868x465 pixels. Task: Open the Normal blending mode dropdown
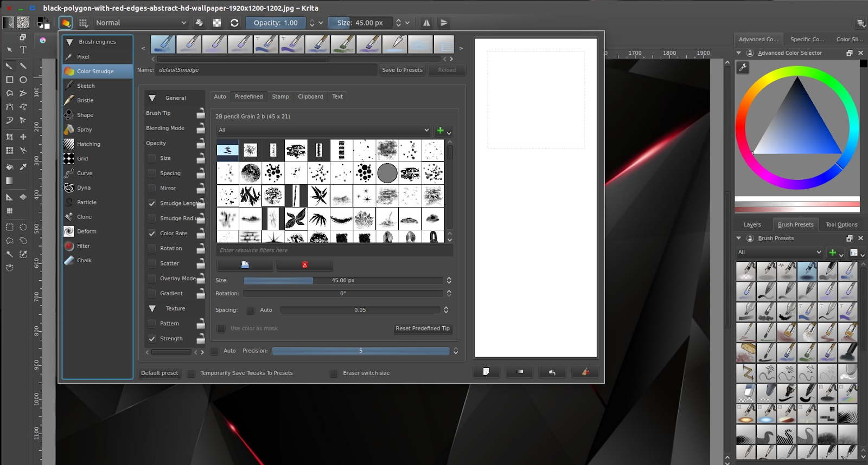(141, 23)
